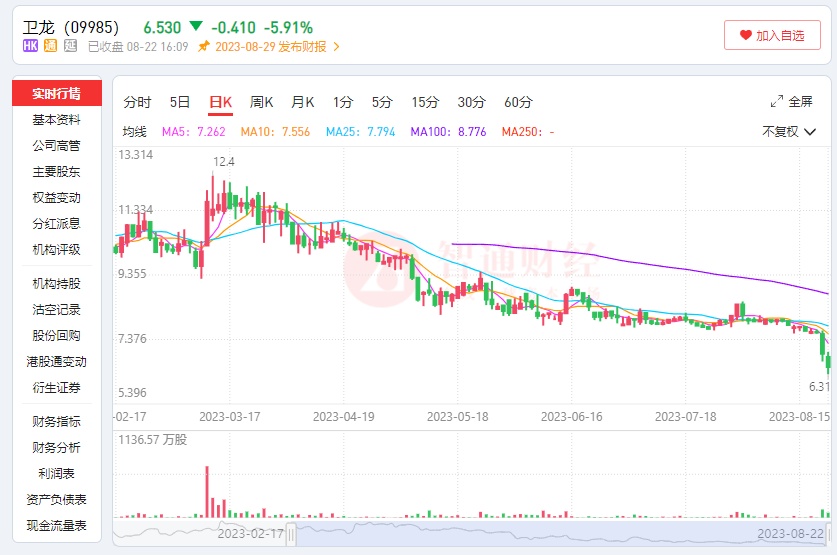Click the 2023-04-19 date axis label

tap(344, 417)
